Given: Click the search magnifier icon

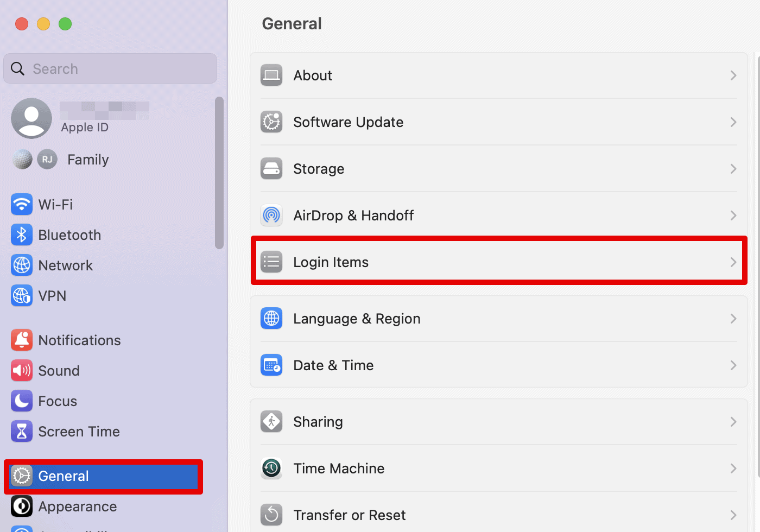Looking at the screenshot, I should [18, 69].
